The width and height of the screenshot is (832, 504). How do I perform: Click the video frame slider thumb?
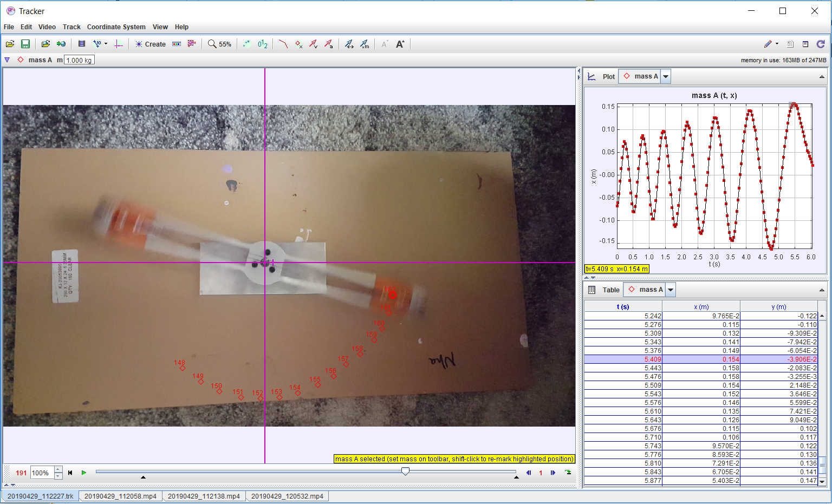405,472
